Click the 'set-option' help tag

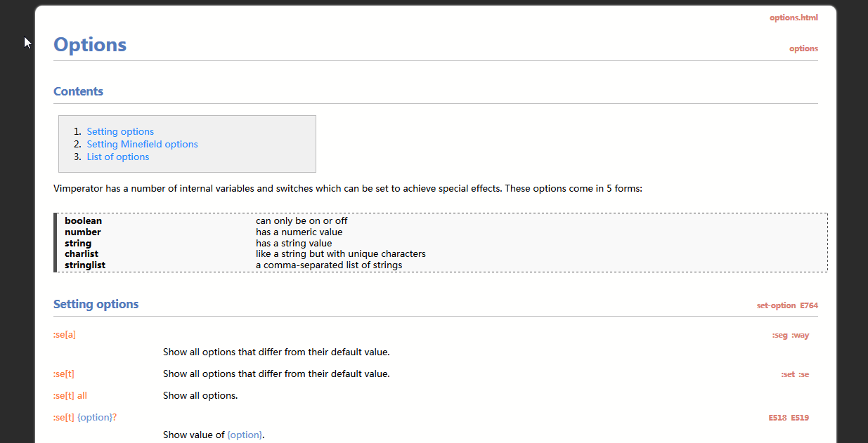(776, 305)
